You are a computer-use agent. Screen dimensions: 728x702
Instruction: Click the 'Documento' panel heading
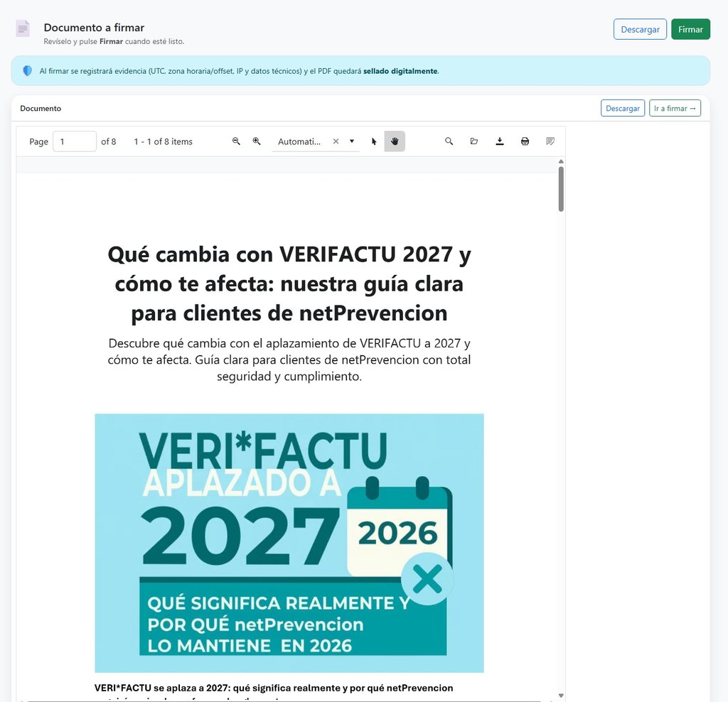[41, 108]
